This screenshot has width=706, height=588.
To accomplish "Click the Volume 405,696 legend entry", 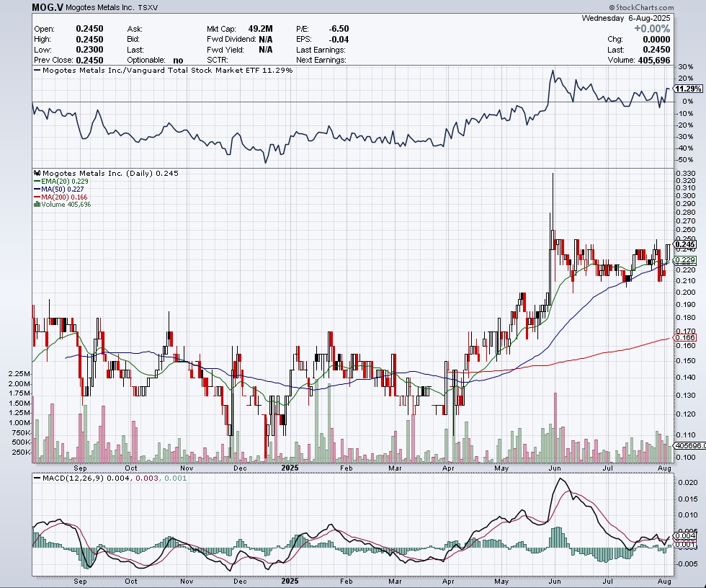I will click(63, 205).
